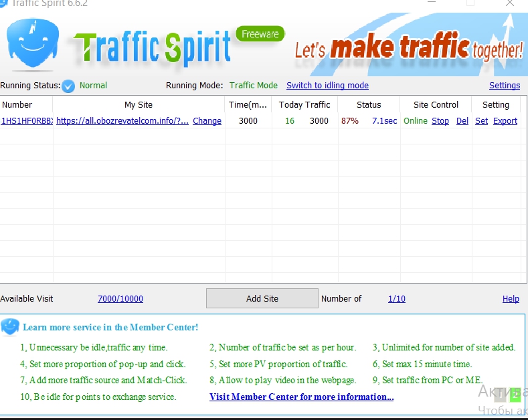
Task: Open Set for the listed site
Action: coord(481,121)
